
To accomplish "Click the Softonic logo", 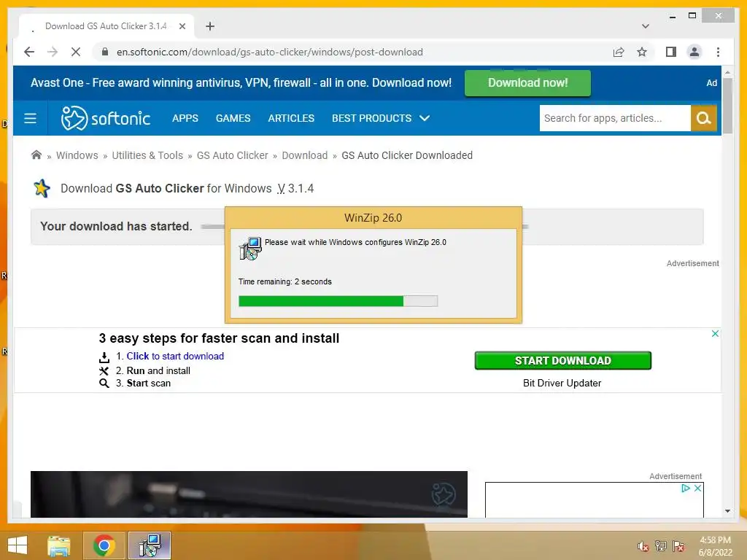I will 105,118.
